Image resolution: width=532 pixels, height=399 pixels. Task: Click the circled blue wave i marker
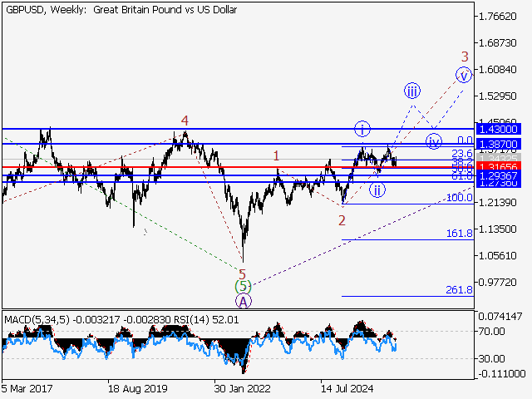click(x=362, y=128)
